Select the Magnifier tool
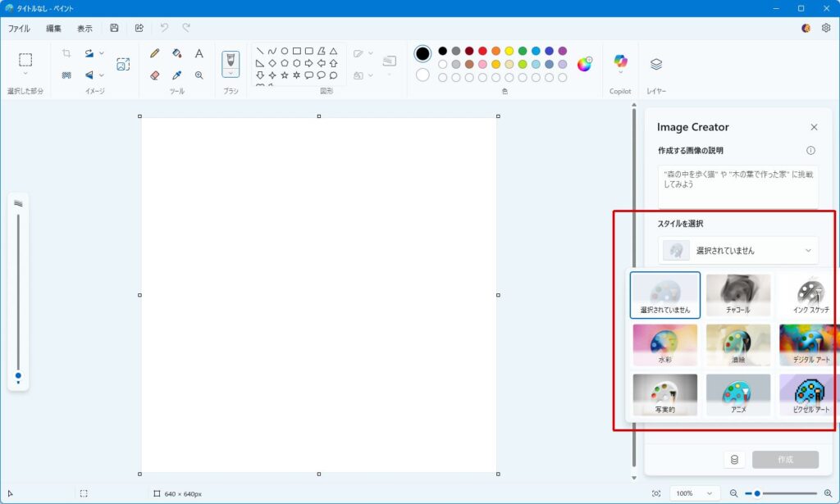This screenshot has height=504, width=840. point(199,75)
